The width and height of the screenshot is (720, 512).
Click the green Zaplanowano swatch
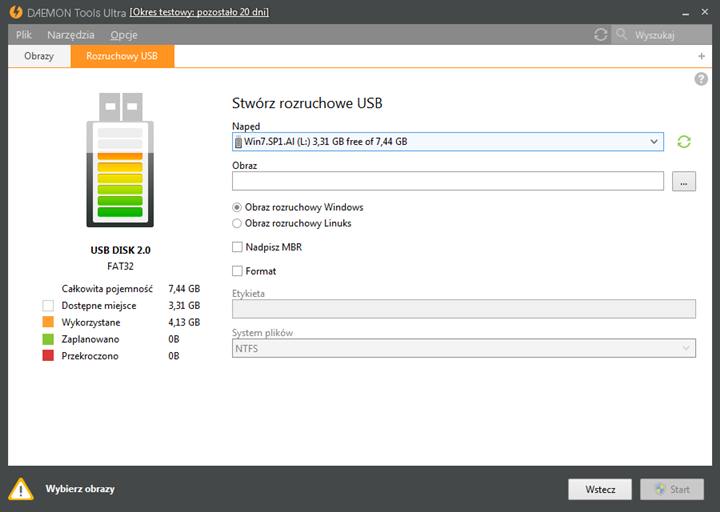click(x=48, y=339)
